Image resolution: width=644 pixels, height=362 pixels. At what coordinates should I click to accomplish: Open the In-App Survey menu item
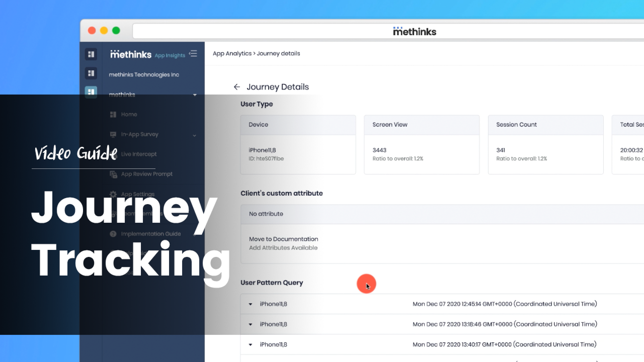point(140,134)
